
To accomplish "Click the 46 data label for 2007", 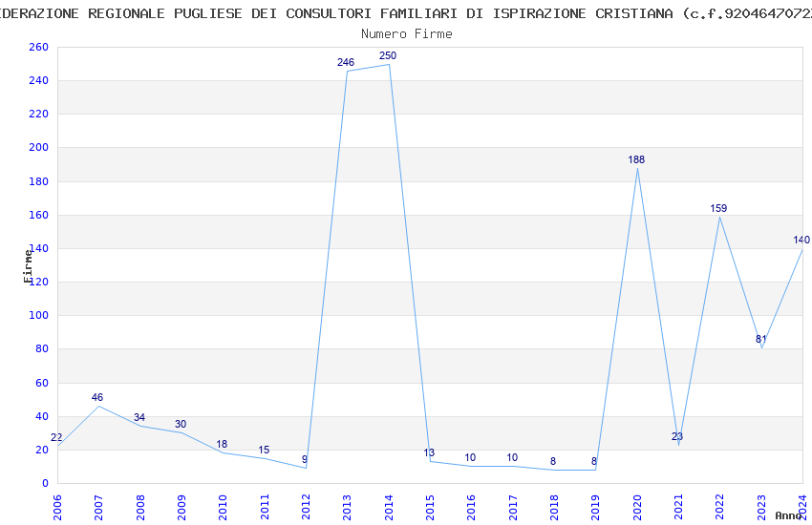I will pos(97,397).
